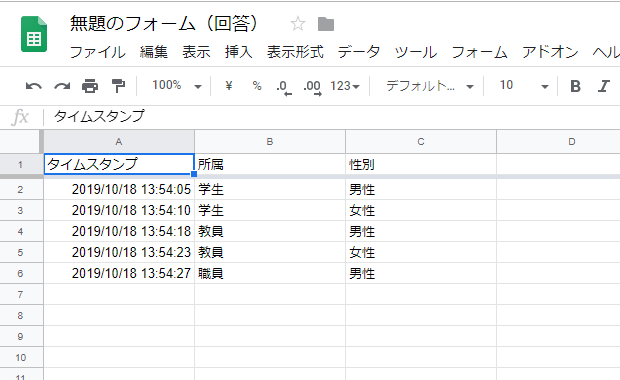Image resolution: width=620 pixels, height=380 pixels.
Task: Decrease decimal places
Action: pos(284,87)
